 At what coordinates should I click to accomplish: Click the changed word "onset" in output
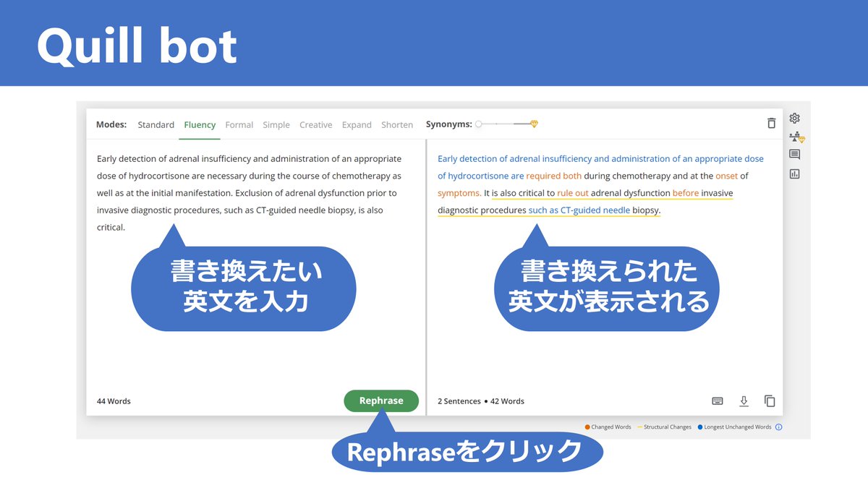(x=726, y=176)
